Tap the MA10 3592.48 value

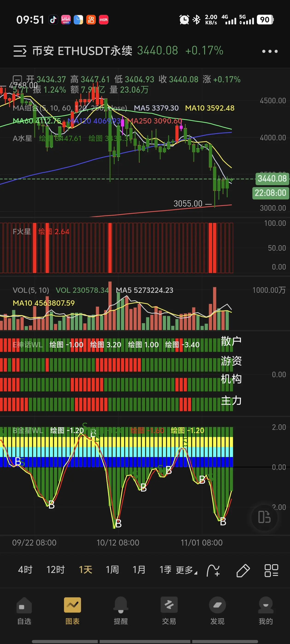tap(210, 108)
